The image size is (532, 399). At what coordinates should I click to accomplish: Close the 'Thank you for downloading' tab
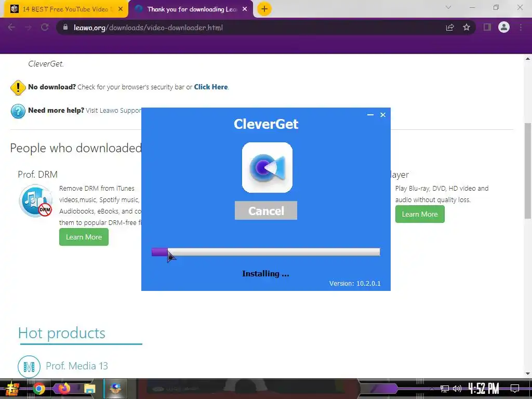(245, 9)
